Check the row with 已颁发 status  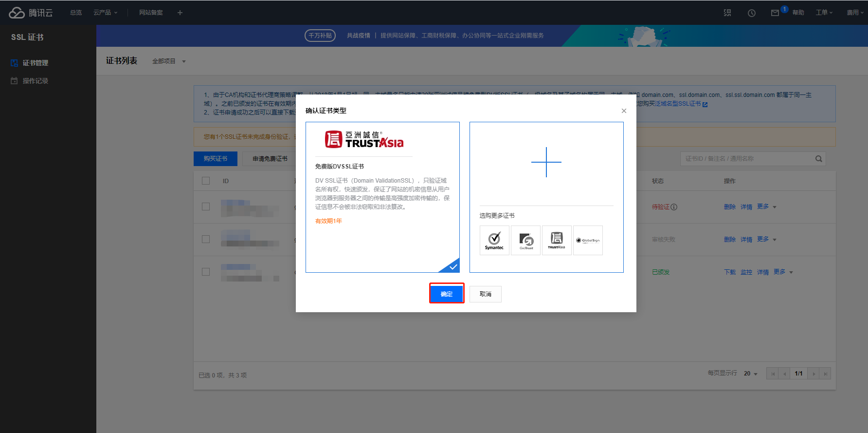(x=206, y=272)
